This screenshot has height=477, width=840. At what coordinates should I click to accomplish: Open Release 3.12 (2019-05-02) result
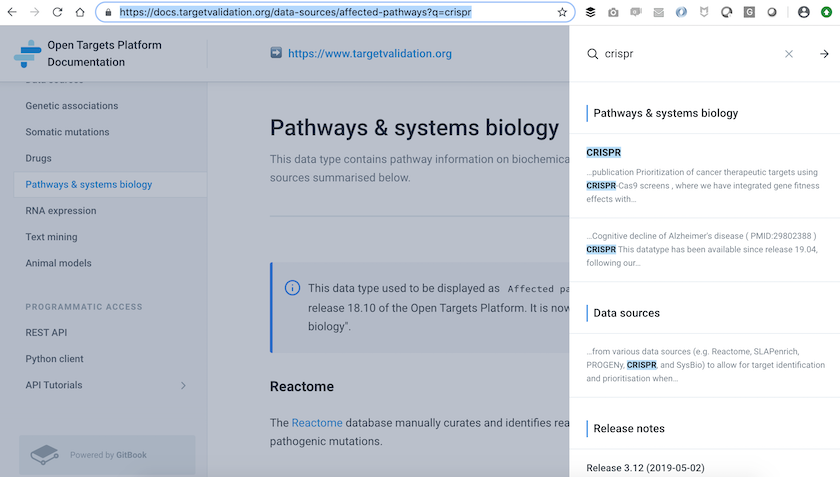click(x=645, y=468)
